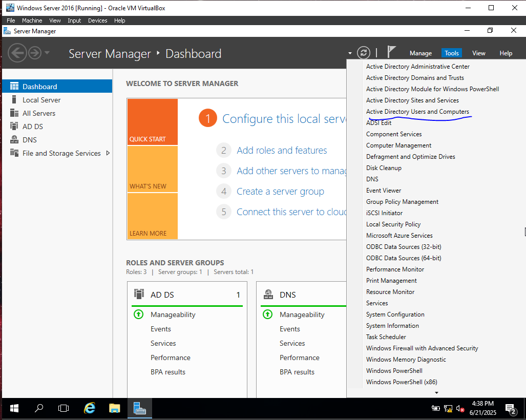The height and width of the screenshot is (420, 526).
Task: Open the Windows Start menu
Action: pyautogui.click(x=14, y=408)
